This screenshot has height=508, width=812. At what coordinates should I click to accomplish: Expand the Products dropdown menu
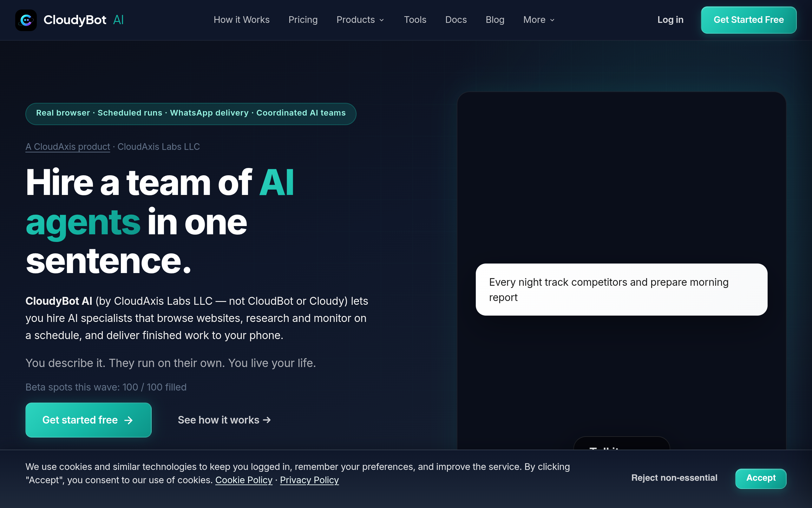tap(360, 20)
